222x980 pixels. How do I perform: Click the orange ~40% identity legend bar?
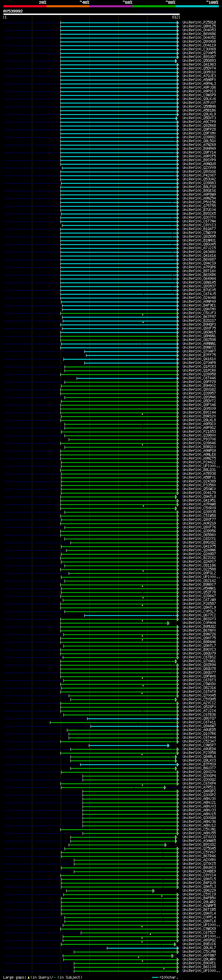[68, 7]
